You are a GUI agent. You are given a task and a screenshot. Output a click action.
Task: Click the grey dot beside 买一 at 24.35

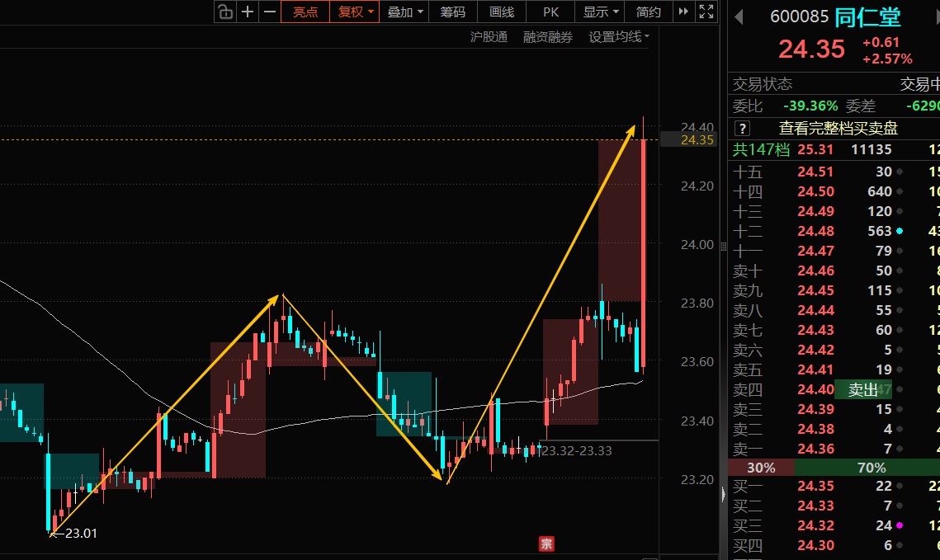click(x=900, y=487)
